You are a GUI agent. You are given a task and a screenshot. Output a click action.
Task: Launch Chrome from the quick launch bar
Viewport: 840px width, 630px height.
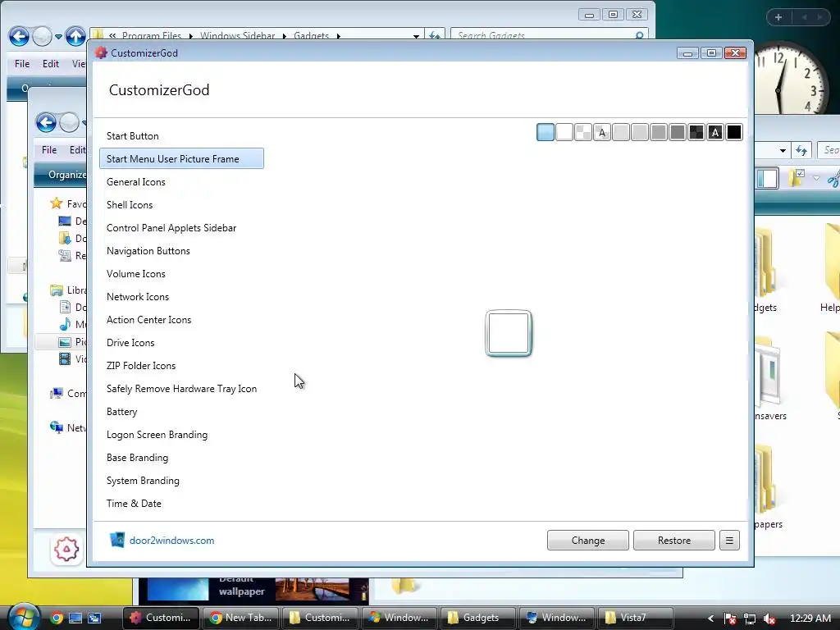click(57, 618)
